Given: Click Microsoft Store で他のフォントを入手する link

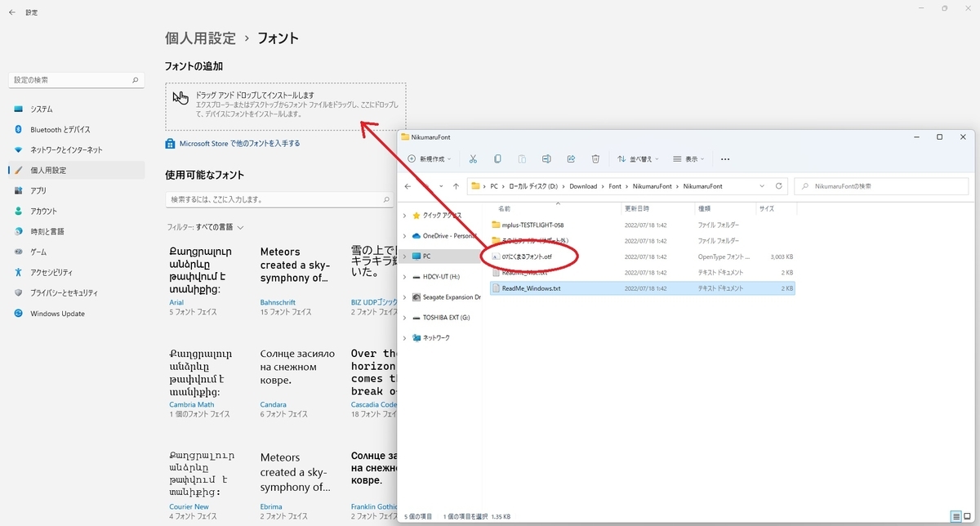Looking at the screenshot, I should [x=233, y=143].
